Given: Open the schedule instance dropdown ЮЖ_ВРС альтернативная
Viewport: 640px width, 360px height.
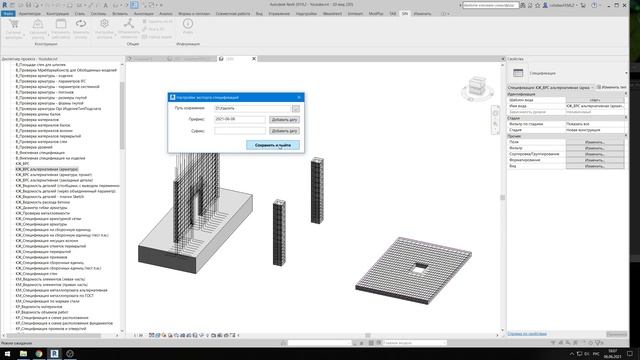Looking at the screenshot, I should tap(550, 87).
